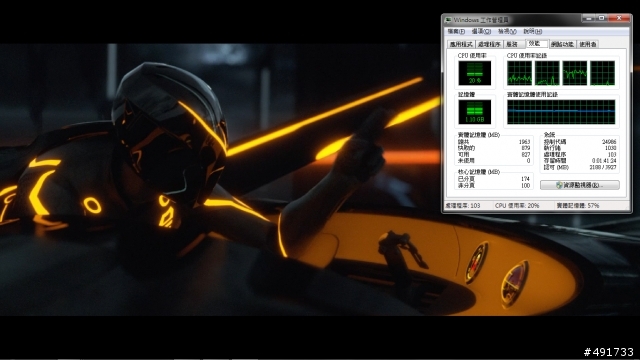Click the fourth CPU history graph
Image resolution: width=640 pixels, height=360 pixels.
(602, 73)
